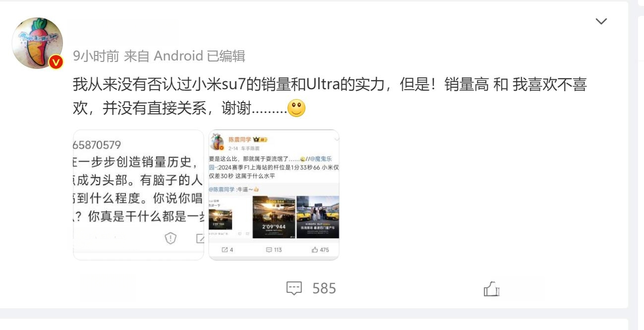Screen dimensions: 644x330
Task: Click the 585 comment count
Action: pyautogui.click(x=324, y=288)
